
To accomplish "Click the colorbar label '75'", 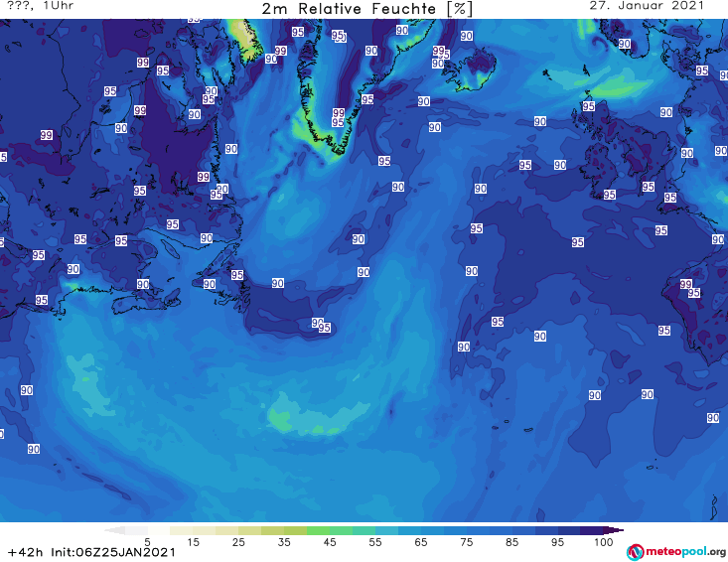I will tap(466, 542).
